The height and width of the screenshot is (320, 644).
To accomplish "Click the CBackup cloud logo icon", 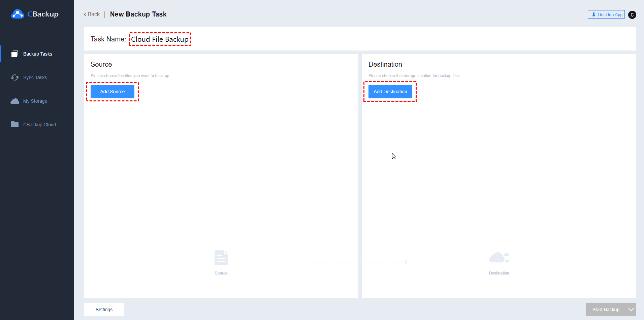I will (18, 14).
